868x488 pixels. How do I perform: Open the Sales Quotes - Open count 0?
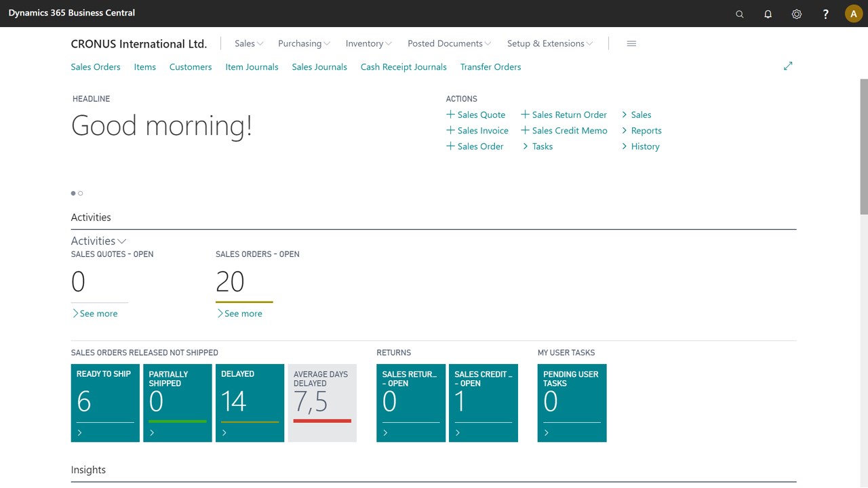[79, 282]
